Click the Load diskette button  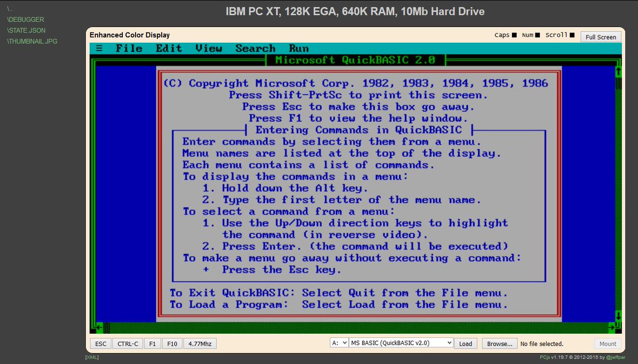pyautogui.click(x=466, y=344)
